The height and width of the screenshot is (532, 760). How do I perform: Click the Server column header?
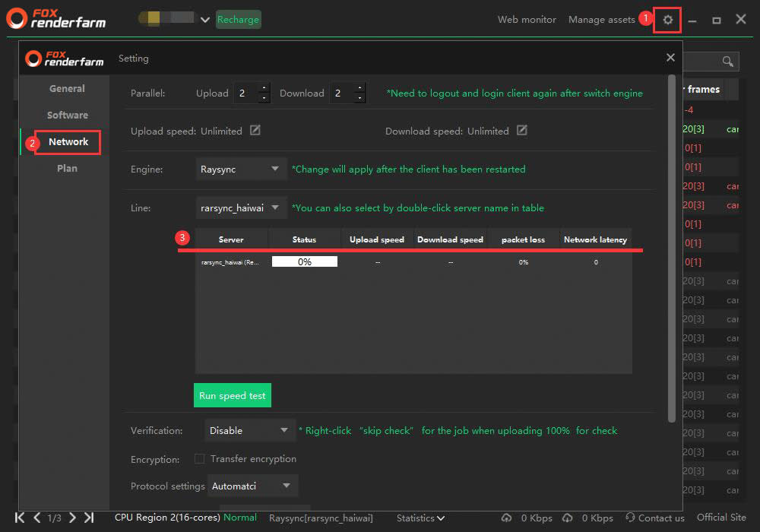(231, 239)
